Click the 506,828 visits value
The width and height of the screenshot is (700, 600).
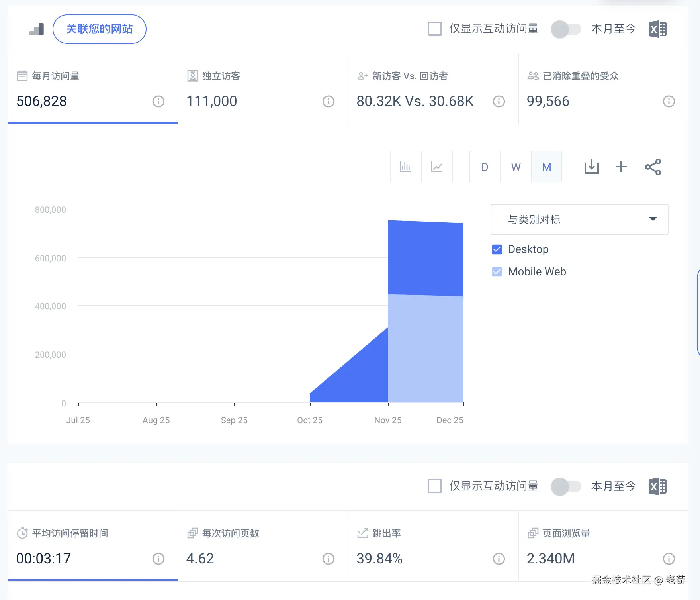coord(41,101)
